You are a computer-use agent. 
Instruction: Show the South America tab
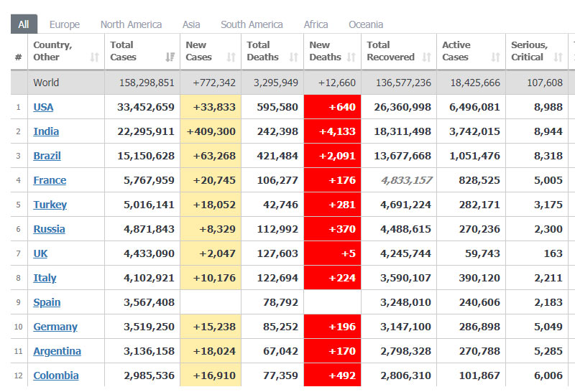coord(252,24)
